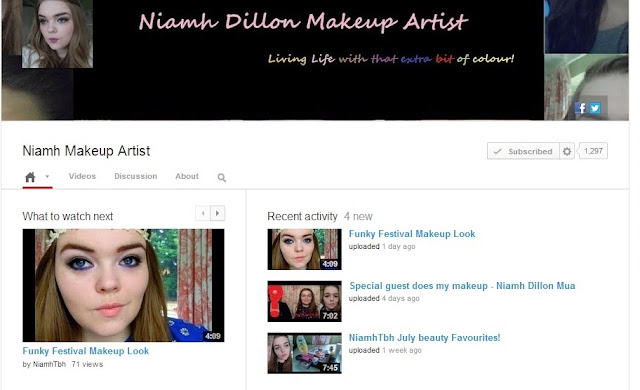
Task: Open the Facebook icon in the banner
Action: (x=580, y=108)
